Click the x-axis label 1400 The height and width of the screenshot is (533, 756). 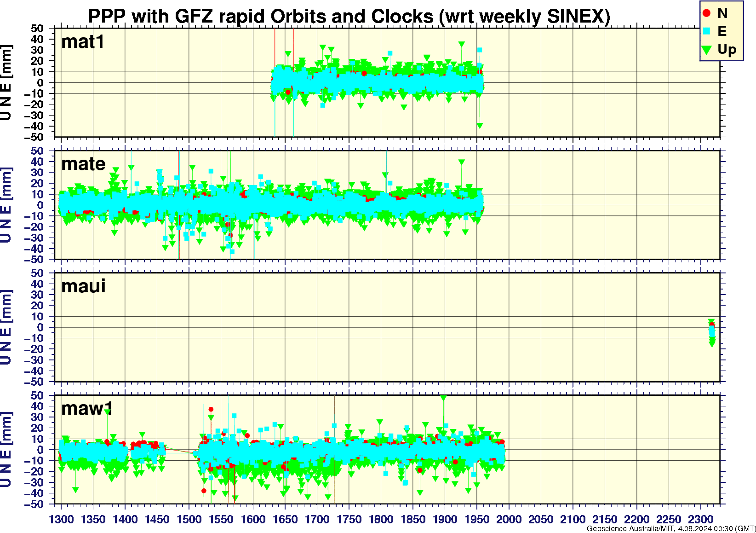(x=125, y=519)
